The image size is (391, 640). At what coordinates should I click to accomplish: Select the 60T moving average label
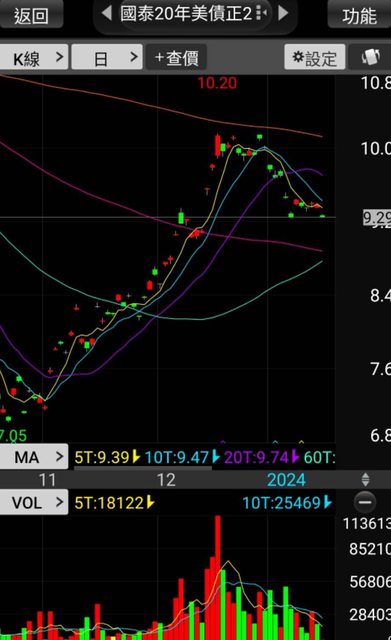coord(319,457)
